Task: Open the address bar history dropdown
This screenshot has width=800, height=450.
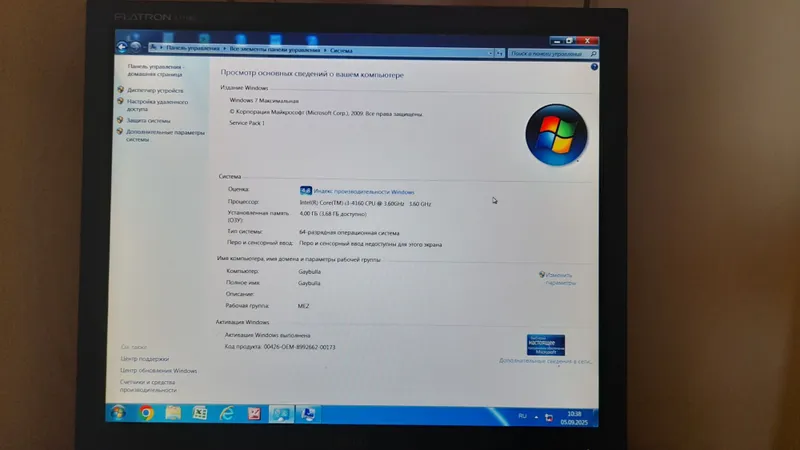Action: pyautogui.click(x=490, y=53)
